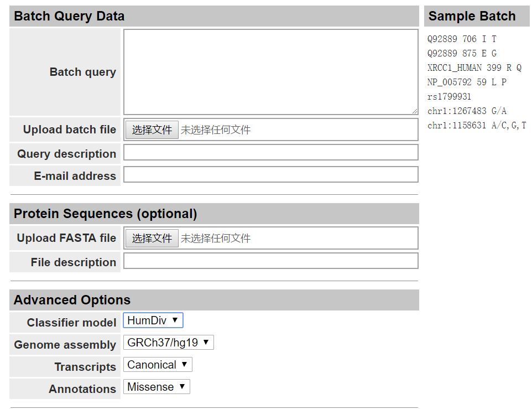Image resolution: width=532 pixels, height=409 pixels.
Task: Open the Classifier model HumDiv dropdown
Action: click(153, 320)
